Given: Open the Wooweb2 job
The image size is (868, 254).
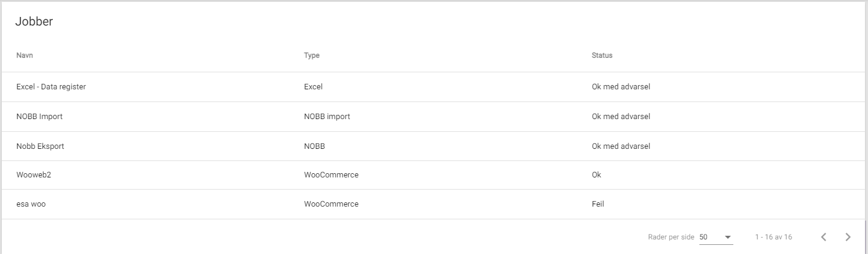Looking at the screenshot, I should pos(434,175).
